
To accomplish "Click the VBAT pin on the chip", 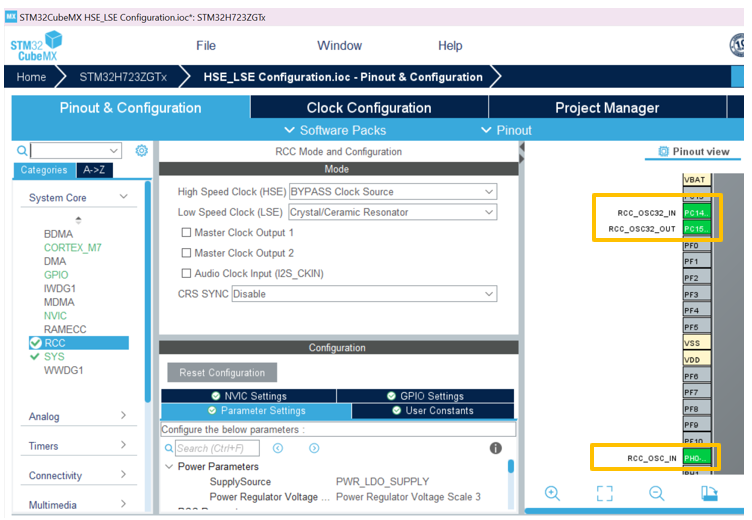I will tap(697, 180).
